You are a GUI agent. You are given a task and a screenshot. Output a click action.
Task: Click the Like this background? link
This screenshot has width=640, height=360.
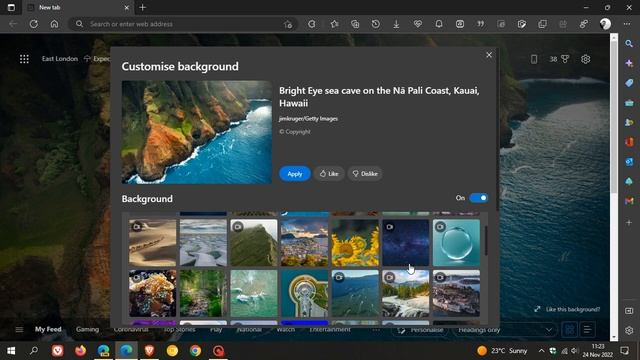tap(567, 309)
